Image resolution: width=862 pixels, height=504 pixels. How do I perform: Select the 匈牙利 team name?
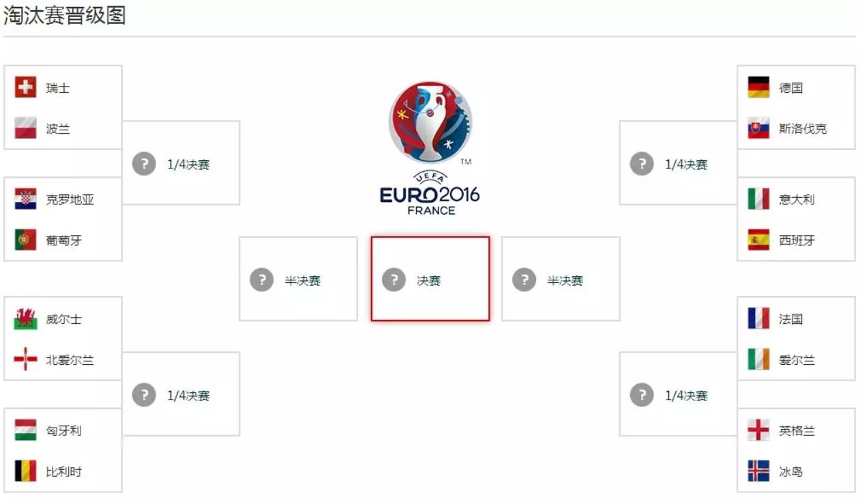(63, 431)
